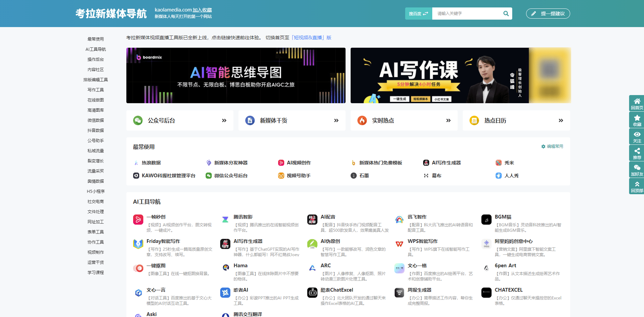
Task: Click the 考拉新媒体导航 site logo
Action: coord(111,14)
